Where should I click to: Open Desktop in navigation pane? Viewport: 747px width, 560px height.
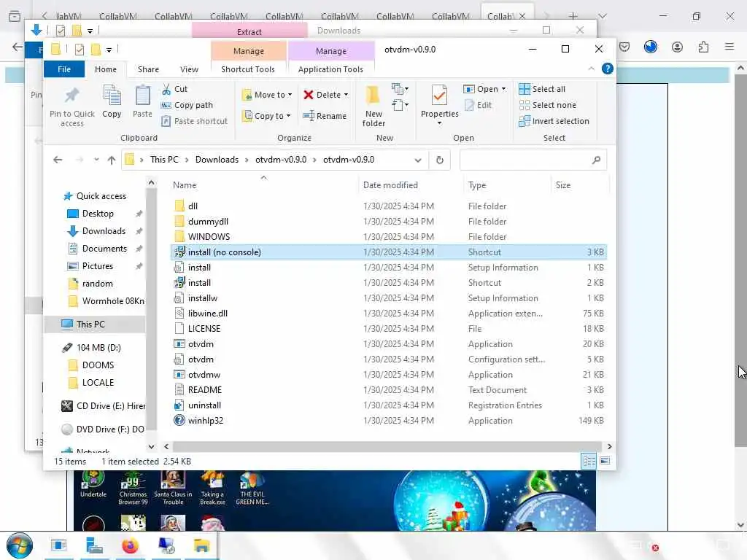pyautogui.click(x=90, y=214)
